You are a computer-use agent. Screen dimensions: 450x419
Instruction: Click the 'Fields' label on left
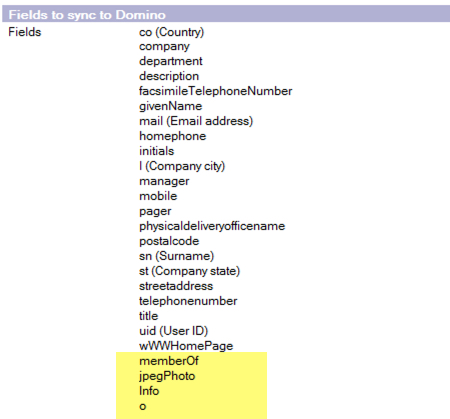25,32
